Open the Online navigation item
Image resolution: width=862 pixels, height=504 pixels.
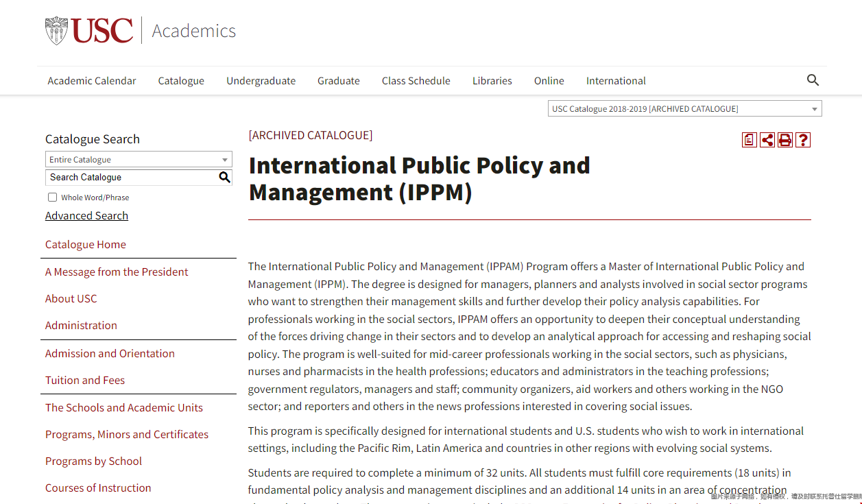pos(549,81)
